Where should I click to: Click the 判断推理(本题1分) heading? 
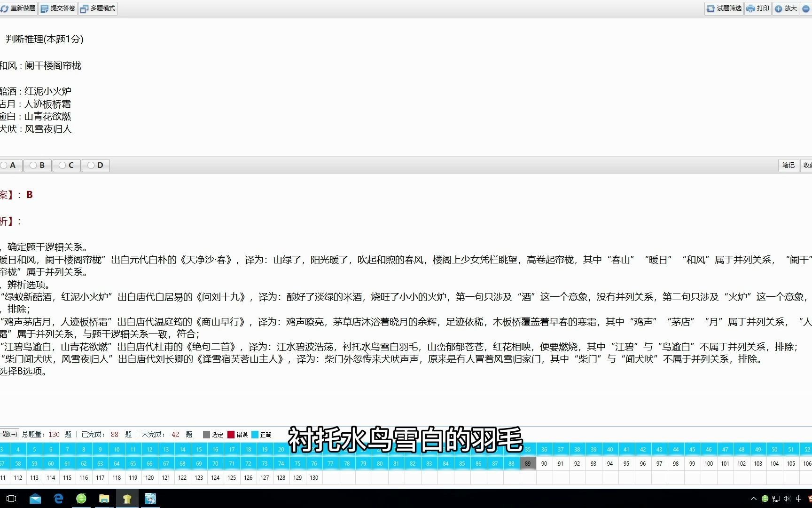click(x=45, y=39)
